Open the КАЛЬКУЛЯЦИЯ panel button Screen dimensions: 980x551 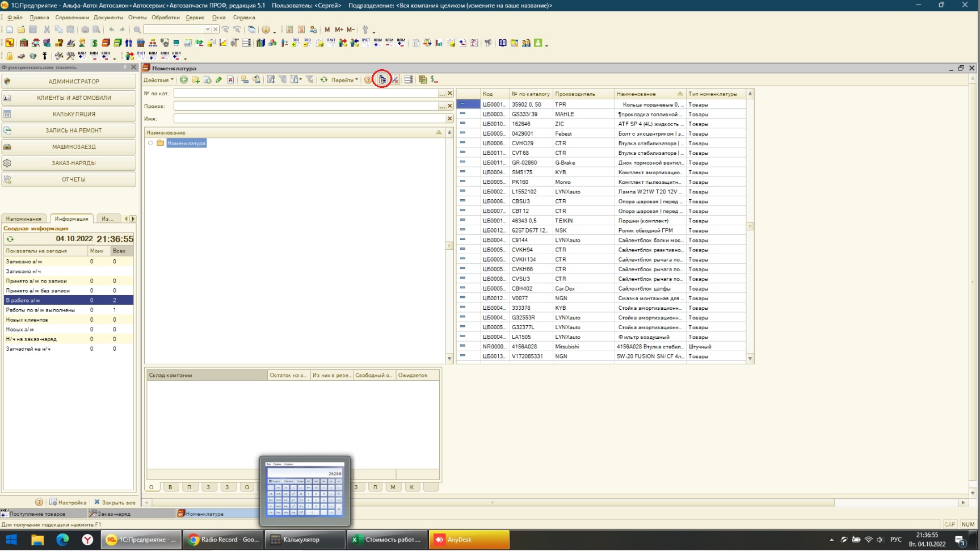coord(69,114)
